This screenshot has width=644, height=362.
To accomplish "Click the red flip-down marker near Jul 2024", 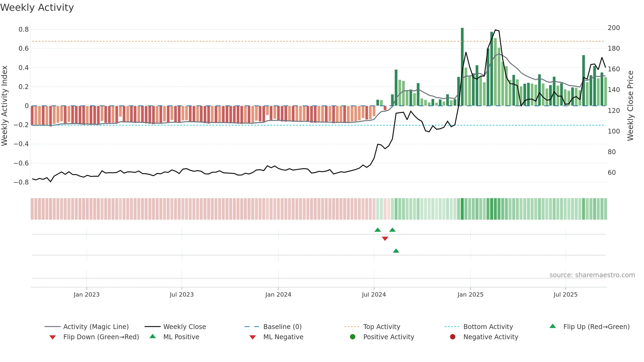I will [385, 239].
